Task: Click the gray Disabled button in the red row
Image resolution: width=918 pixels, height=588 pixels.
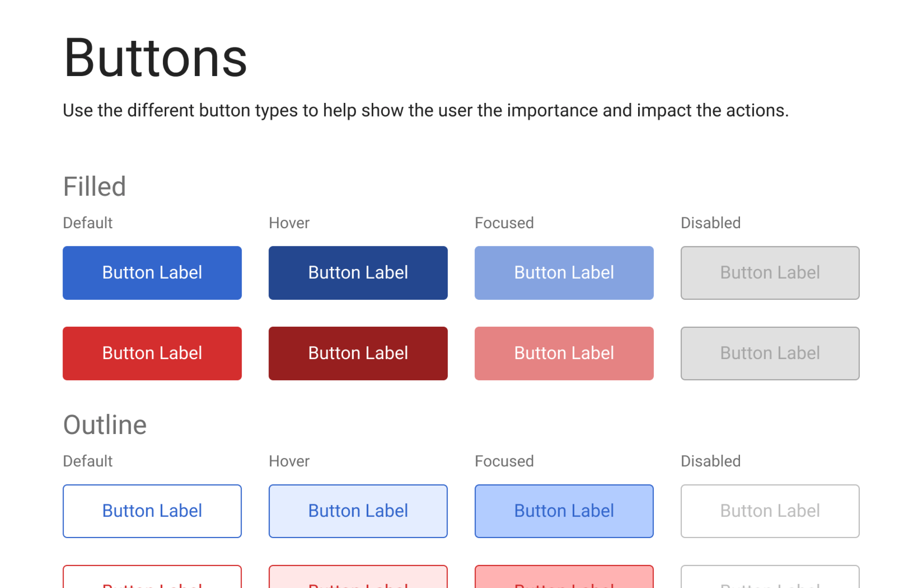Action: click(x=769, y=353)
